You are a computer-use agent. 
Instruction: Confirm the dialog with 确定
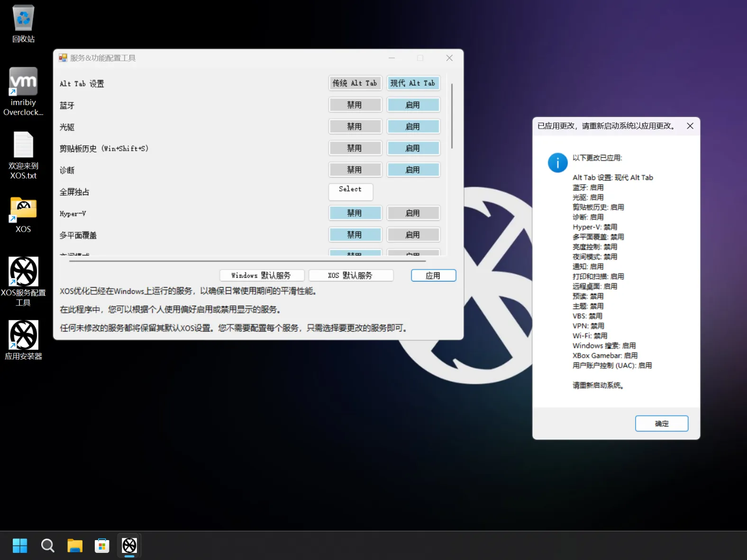click(662, 424)
